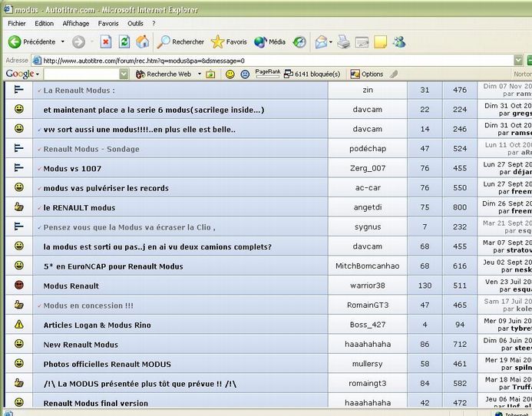Click poll icon beside 'Pensez vous que la Modus'
532x416 pixels.
point(19,226)
